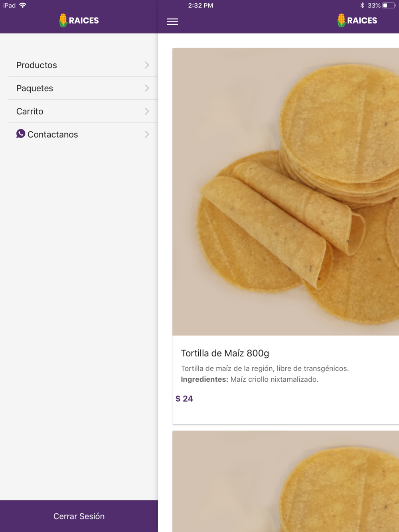This screenshot has height=532, width=399.
Task: Tap the hamburger menu icon
Action: tap(172, 22)
